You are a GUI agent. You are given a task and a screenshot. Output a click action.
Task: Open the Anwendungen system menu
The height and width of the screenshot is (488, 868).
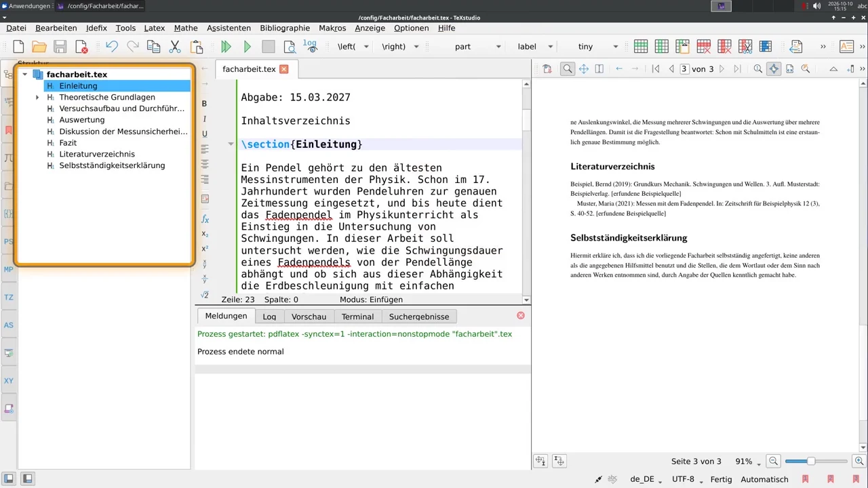coord(25,6)
